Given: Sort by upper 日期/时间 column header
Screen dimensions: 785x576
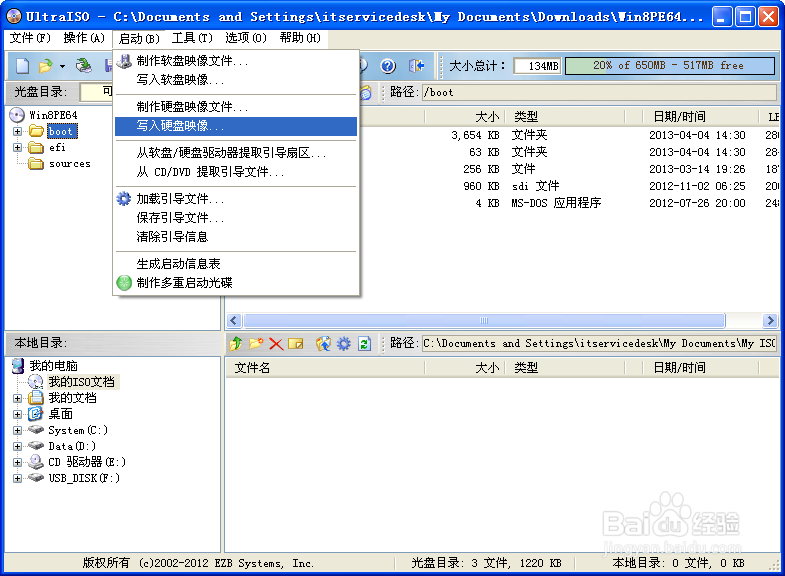Looking at the screenshot, I should click(700, 117).
